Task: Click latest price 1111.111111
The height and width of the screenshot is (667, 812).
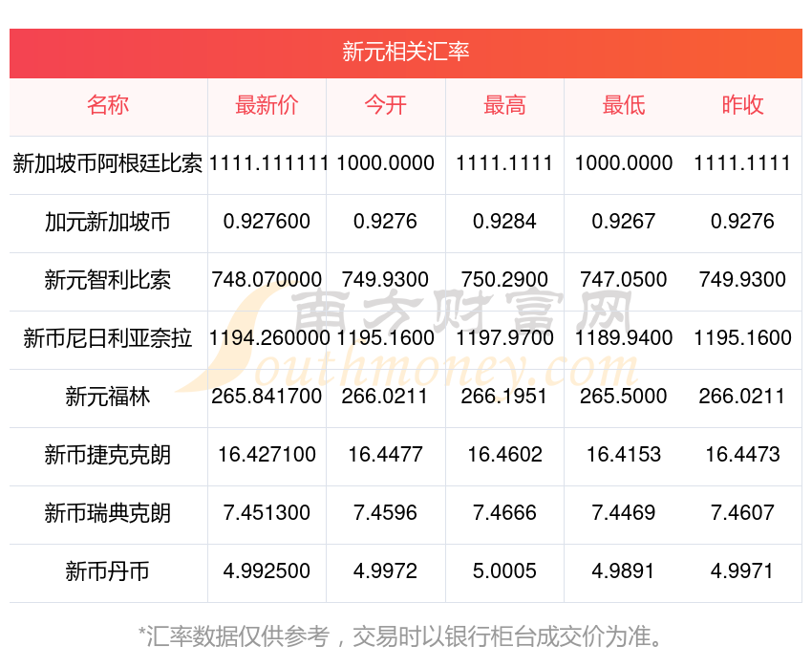Action: pos(268,163)
